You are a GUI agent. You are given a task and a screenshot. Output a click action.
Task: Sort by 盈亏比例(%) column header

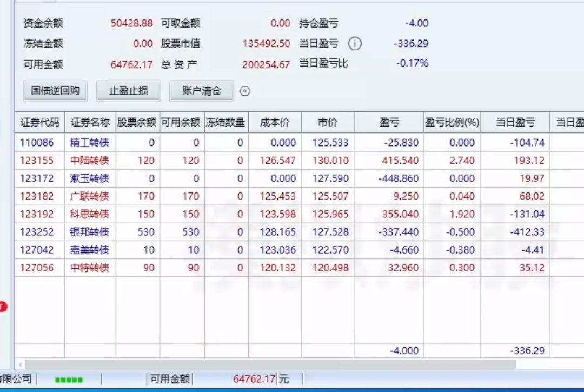(452, 122)
